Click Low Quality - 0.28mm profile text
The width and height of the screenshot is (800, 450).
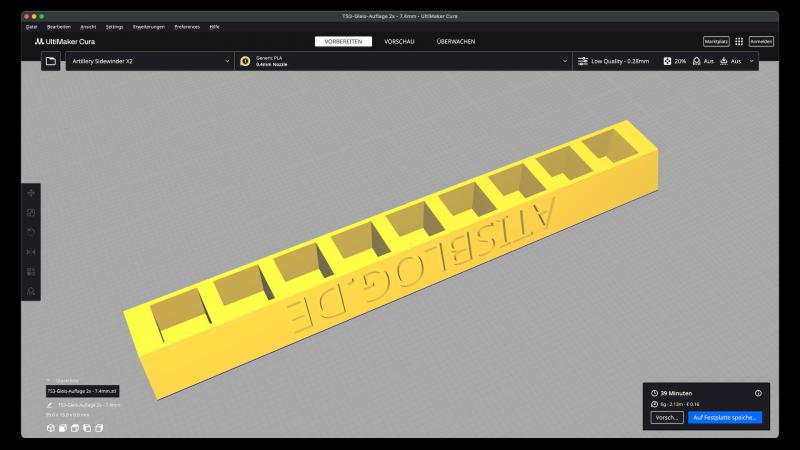point(620,61)
